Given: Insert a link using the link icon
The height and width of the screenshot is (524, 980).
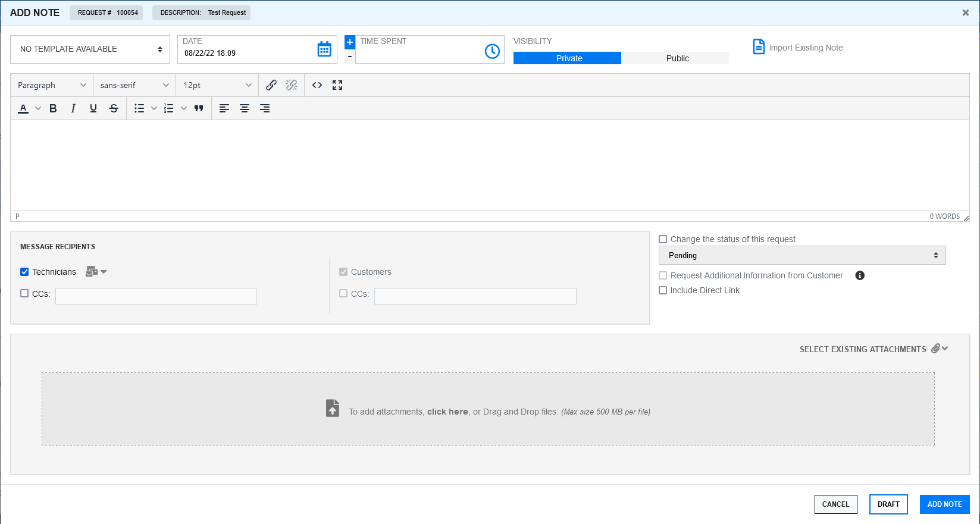Looking at the screenshot, I should click(271, 85).
